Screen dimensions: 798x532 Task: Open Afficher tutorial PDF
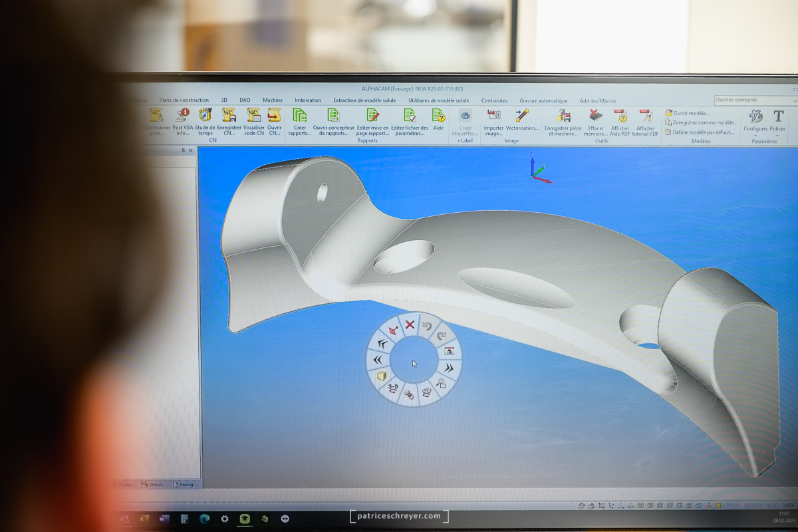tap(646, 122)
